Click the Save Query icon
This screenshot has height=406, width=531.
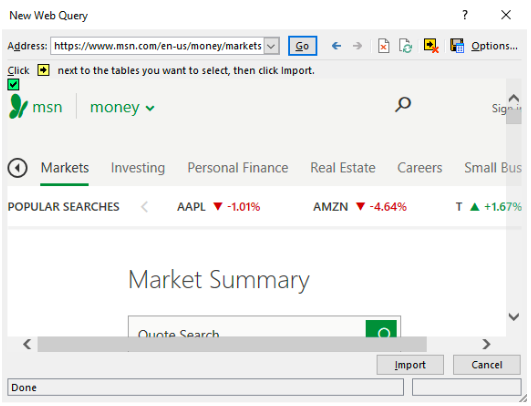click(x=457, y=46)
